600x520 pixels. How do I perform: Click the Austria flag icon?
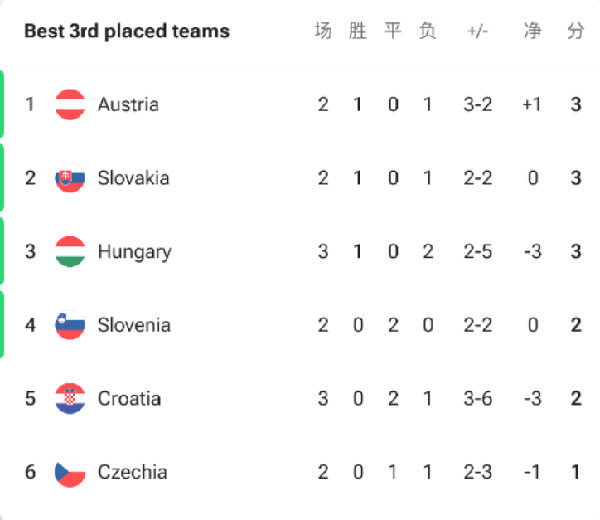pos(70,104)
